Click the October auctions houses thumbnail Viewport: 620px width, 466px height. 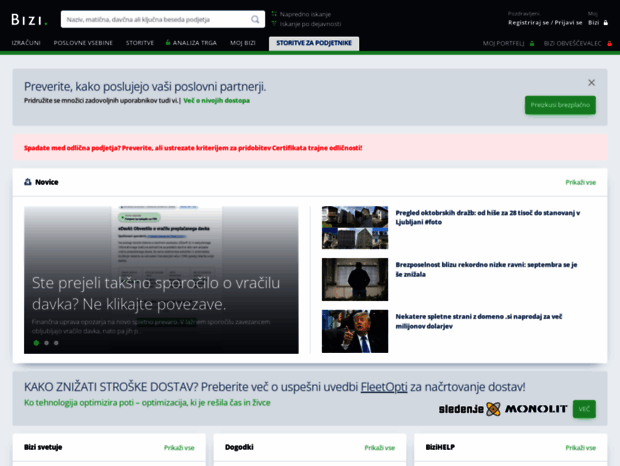355,227
